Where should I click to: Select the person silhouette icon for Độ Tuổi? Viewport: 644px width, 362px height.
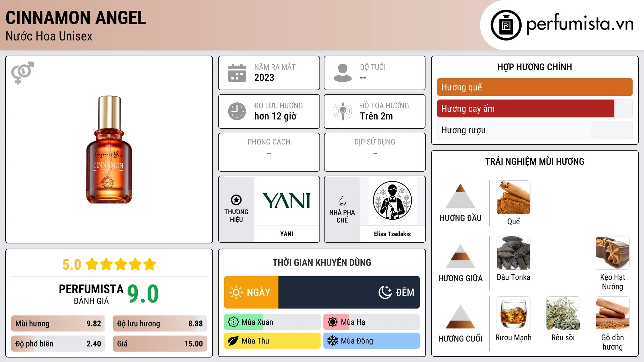pyautogui.click(x=343, y=73)
